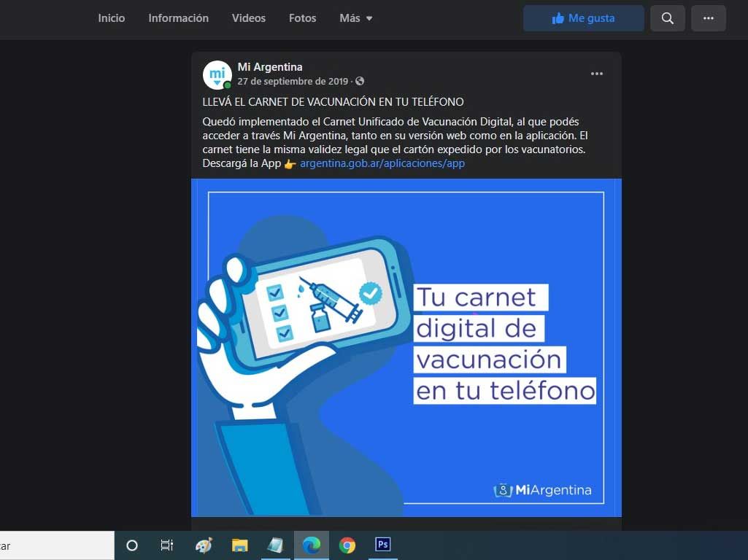Click the post date 27 de septiembre de 2019
Image resolution: width=748 pixels, height=560 pixels.
[293, 82]
